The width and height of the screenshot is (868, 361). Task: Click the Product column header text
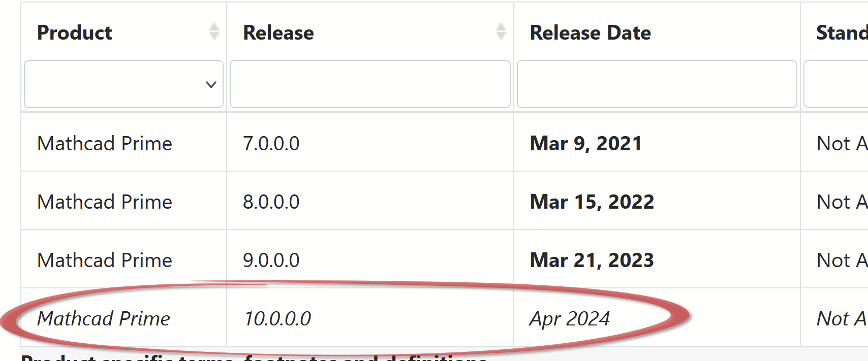tap(75, 33)
